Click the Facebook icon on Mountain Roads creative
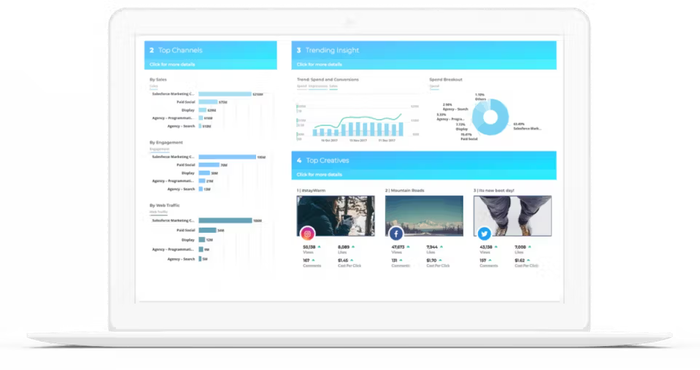 pyautogui.click(x=396, y=233)
